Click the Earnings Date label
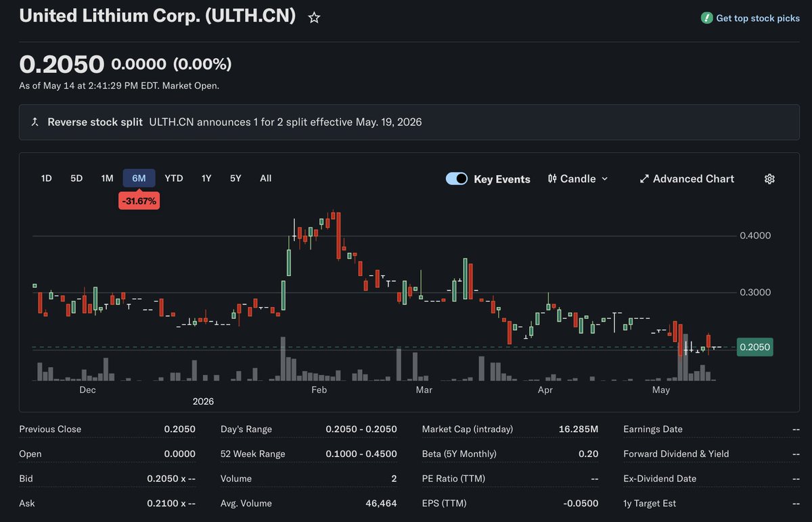Image resolution: width=812 pixels, height=522 pixels. coord(653,429)
